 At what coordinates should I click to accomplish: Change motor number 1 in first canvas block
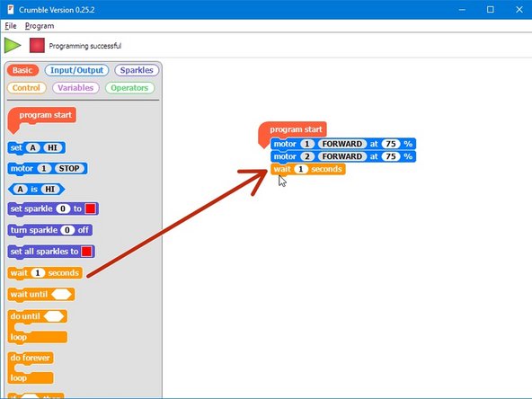point(307,144)
